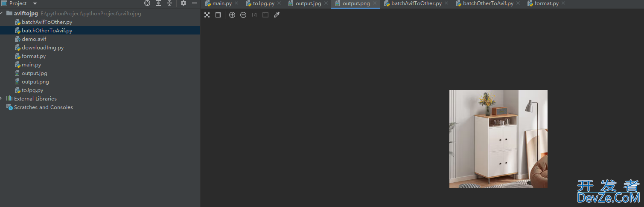Expand all items in the project tree
The width and height of the screenshot is (644, 207).
click(x=158, y=3)
